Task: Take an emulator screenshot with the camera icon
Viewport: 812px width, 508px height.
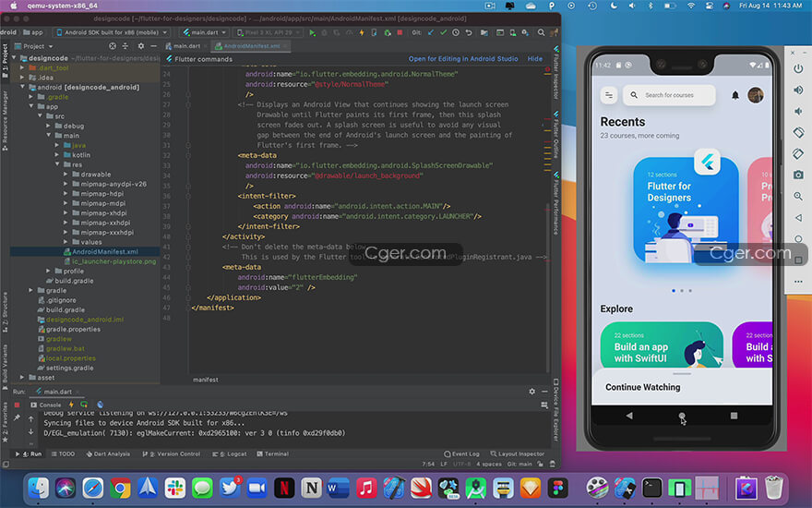Action: click(x=798, y=175)
